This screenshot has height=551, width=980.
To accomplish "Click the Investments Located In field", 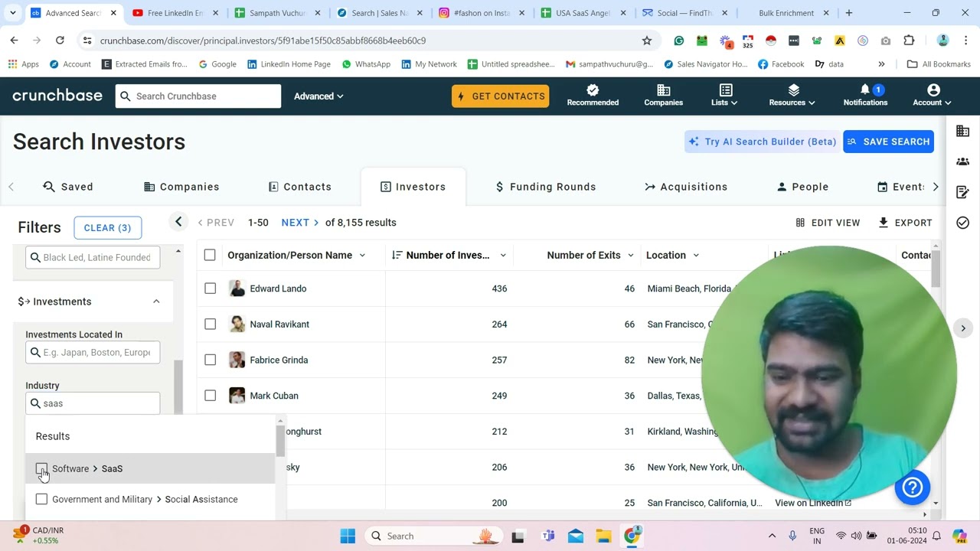I will 93,352.
